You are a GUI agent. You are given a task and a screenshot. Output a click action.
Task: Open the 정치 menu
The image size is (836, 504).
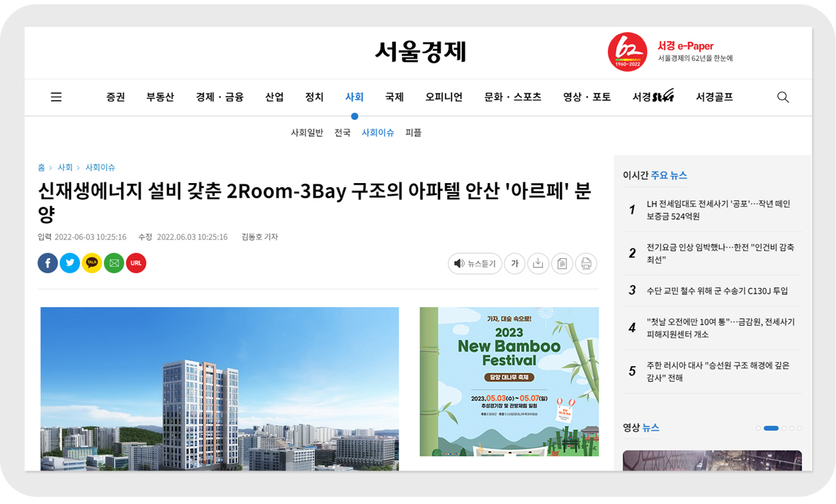pyautogui.click(x=314, y=97)
